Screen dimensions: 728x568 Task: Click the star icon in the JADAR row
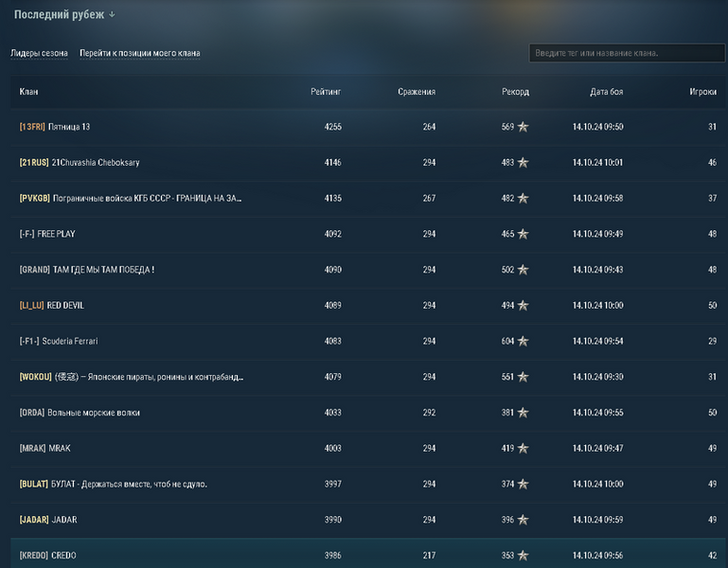[523, 520]
